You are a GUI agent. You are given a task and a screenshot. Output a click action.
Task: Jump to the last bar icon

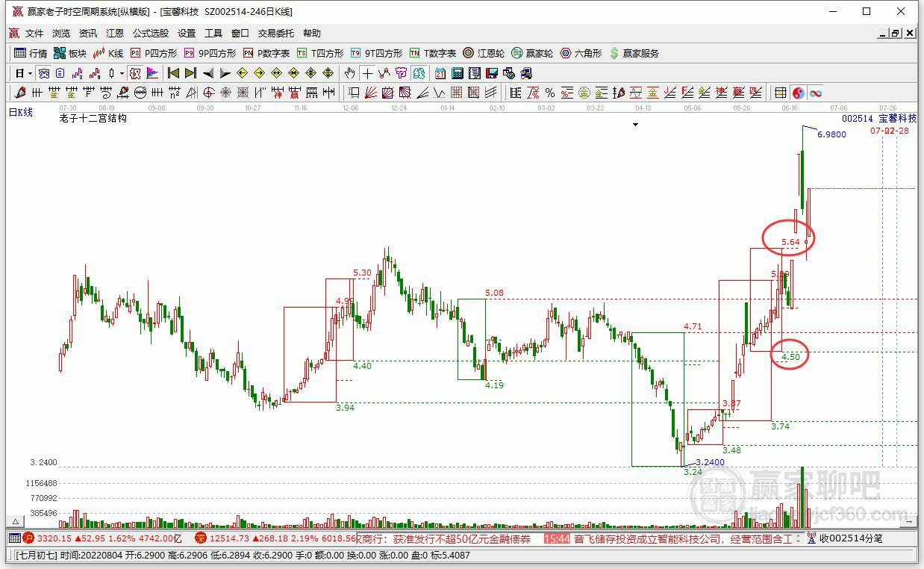190,73
